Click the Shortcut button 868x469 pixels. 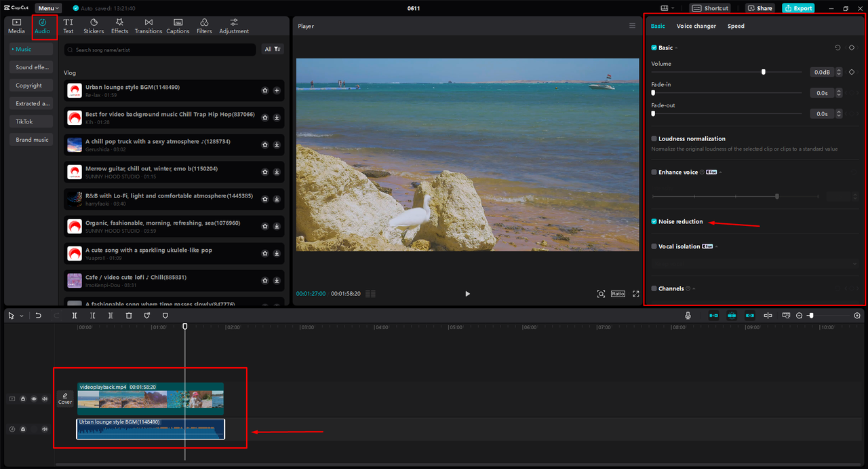[710, 8]
